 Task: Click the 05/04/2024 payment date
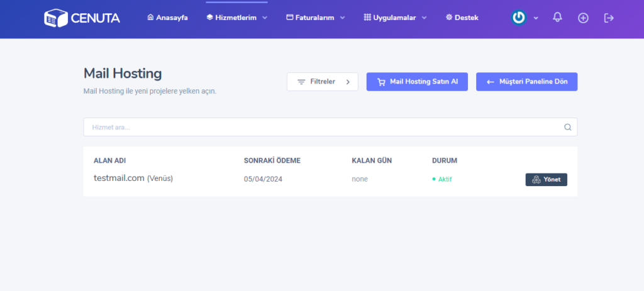coord(264,179)
